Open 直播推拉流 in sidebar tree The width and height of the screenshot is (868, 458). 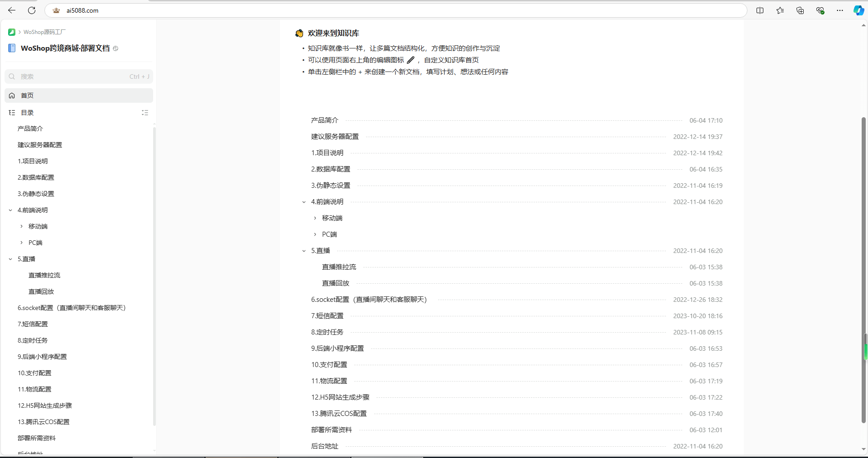(44, 275)
